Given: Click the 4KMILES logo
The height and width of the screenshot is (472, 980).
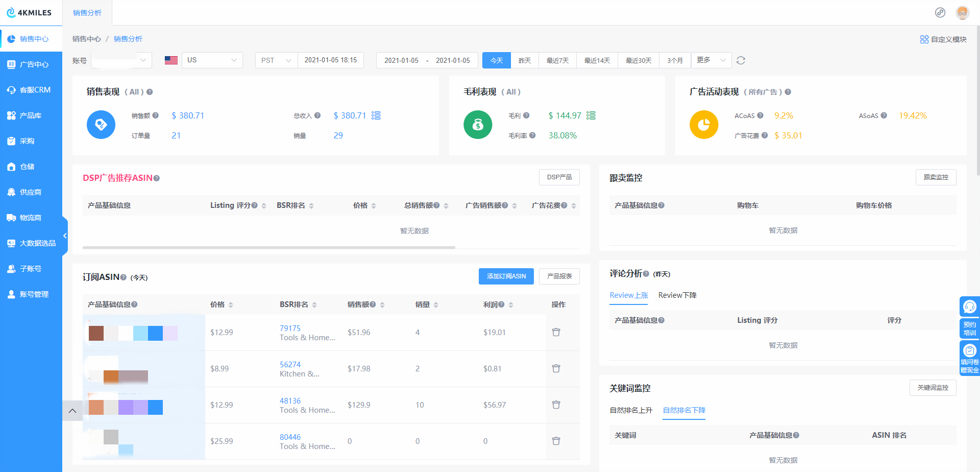Looking at the screenshot, I should [x=31, y=12].
